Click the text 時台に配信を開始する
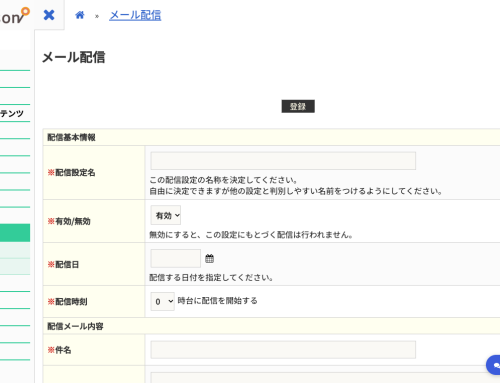Screen dimensions: 500x383 [x=218, y=301]
